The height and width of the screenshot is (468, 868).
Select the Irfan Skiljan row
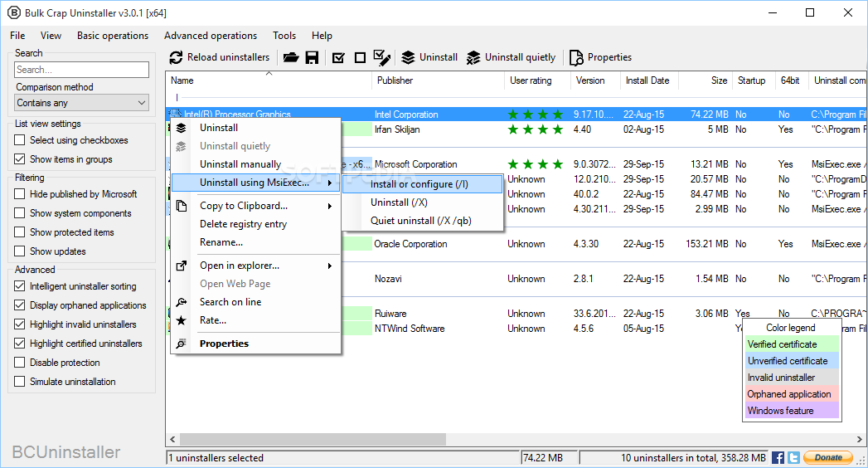(516, 129)
